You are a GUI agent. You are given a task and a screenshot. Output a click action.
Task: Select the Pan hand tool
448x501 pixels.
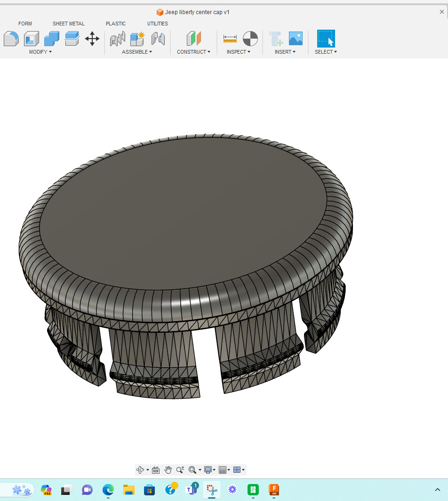pyautogui.click(x=168, y=470)
